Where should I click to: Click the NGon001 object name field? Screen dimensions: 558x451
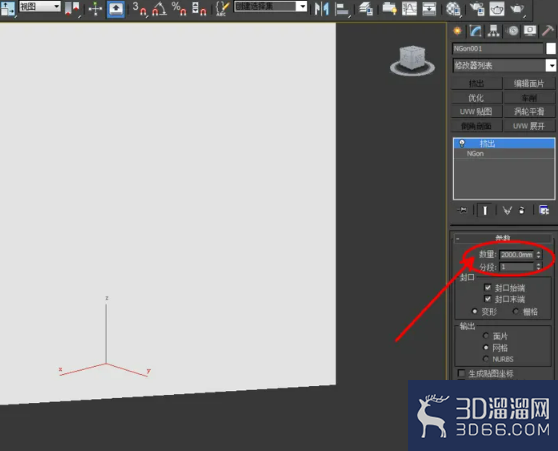point(498,48)
